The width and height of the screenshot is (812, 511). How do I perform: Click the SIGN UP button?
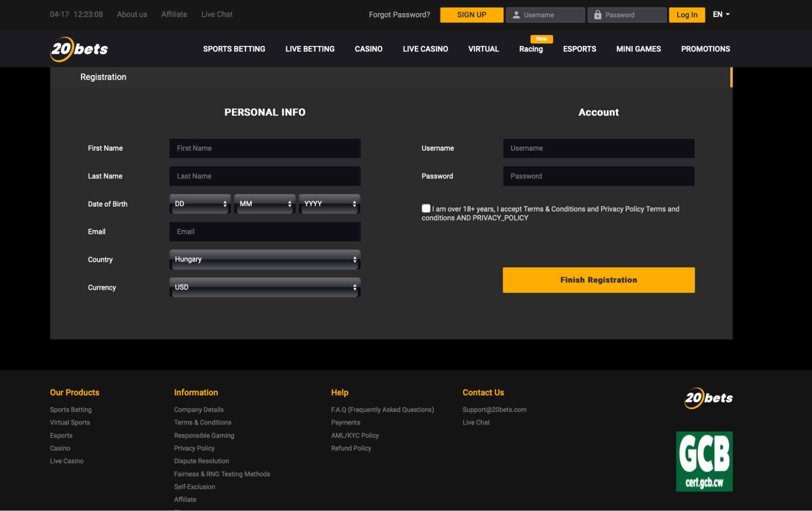(472, 15)
